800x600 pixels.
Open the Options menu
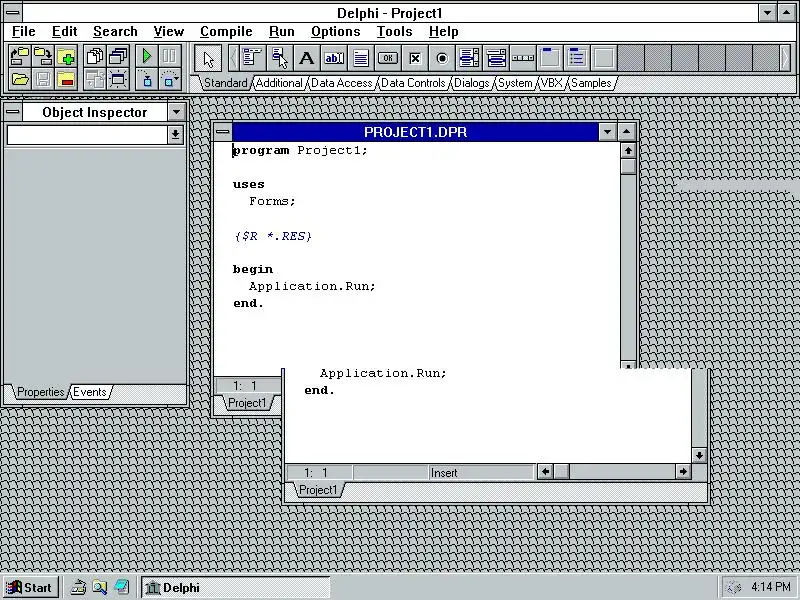click(x=336, y=32)
